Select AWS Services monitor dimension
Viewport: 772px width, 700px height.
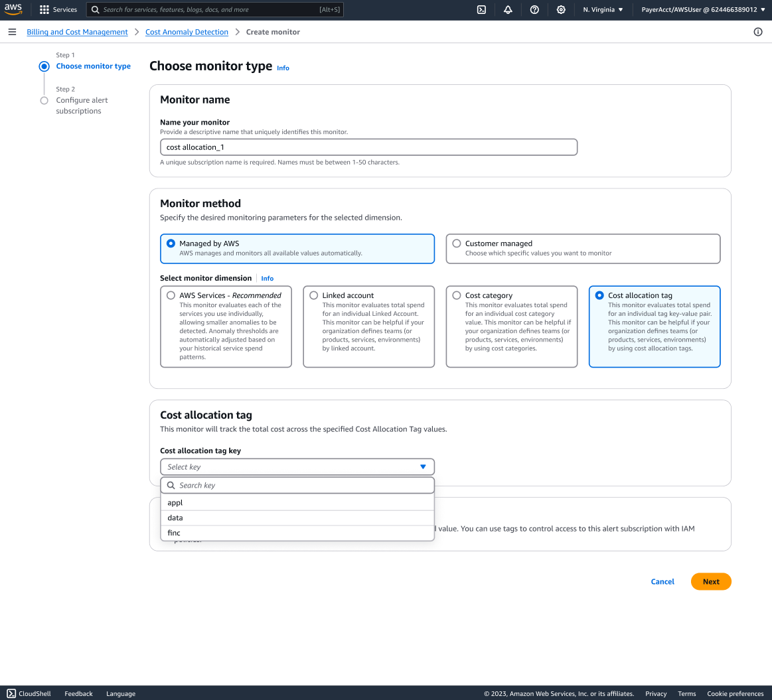click(171, 295)
